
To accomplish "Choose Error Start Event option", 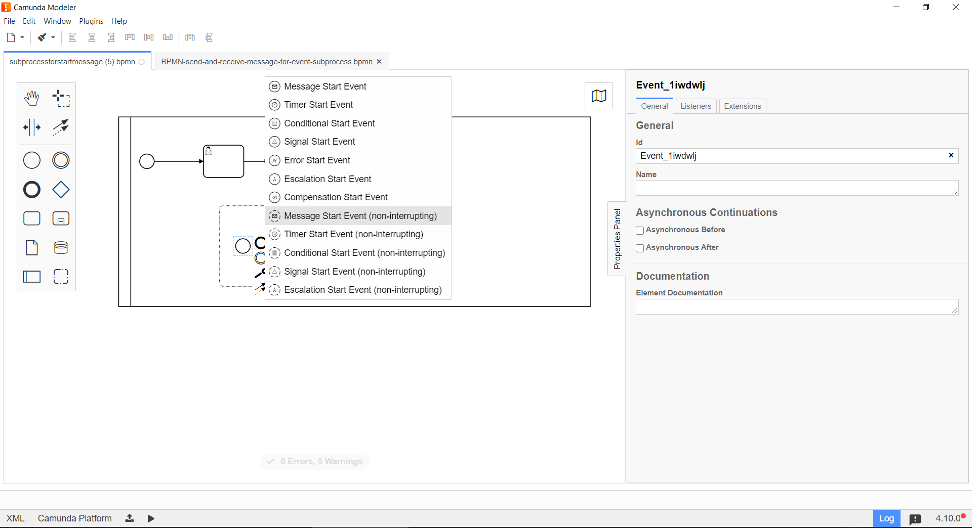I will [358, 160].
